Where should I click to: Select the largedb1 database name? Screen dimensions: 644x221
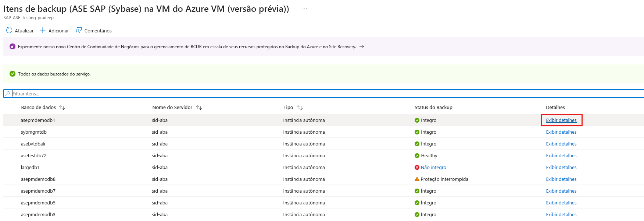[x=30, y=167]
